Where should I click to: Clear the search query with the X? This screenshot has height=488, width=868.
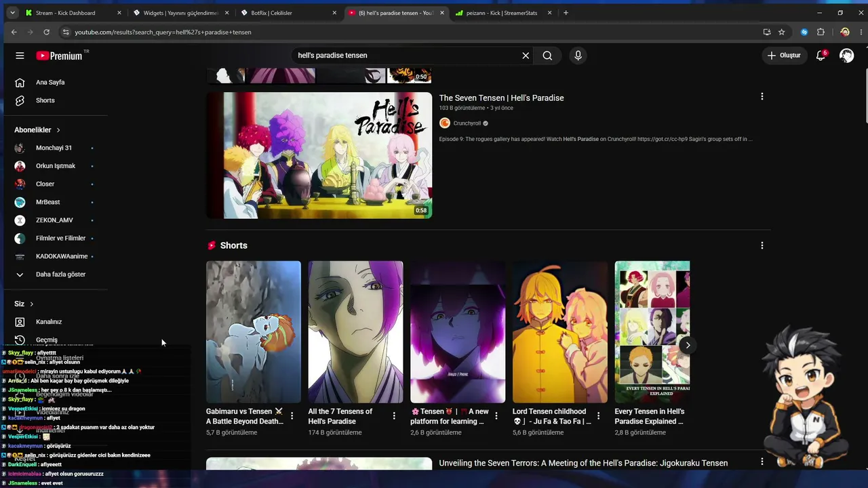click(x=526, y=56)
